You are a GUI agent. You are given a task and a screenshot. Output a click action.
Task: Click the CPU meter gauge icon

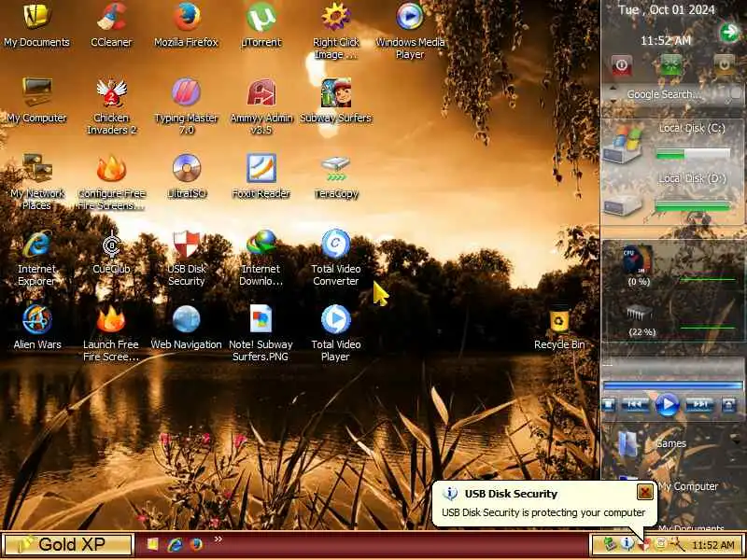point(638,260)
